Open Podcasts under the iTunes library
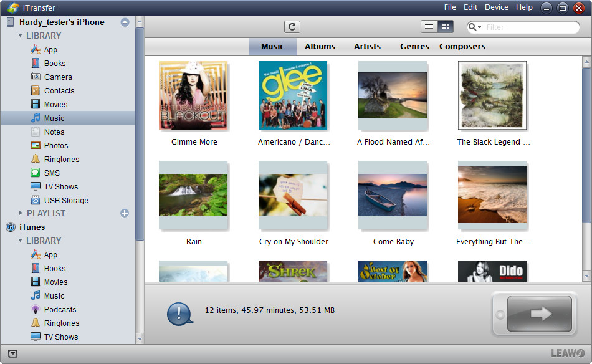 [x=60, y=310]
